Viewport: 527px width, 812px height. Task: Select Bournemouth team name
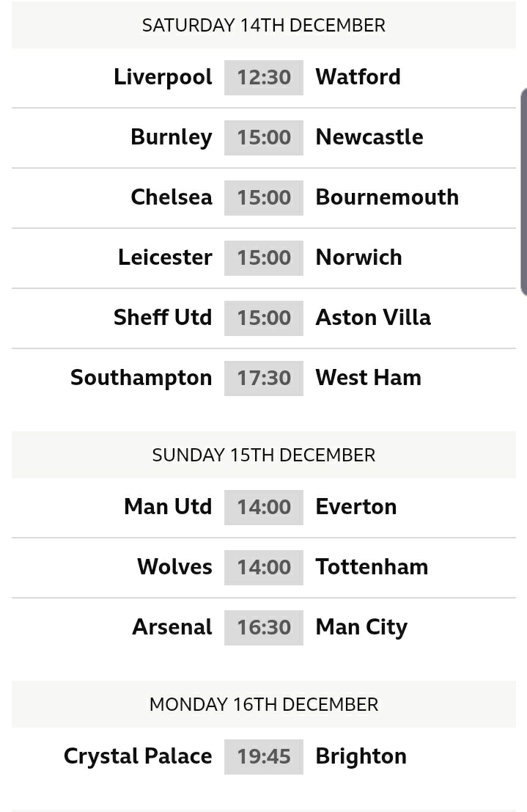387,197
